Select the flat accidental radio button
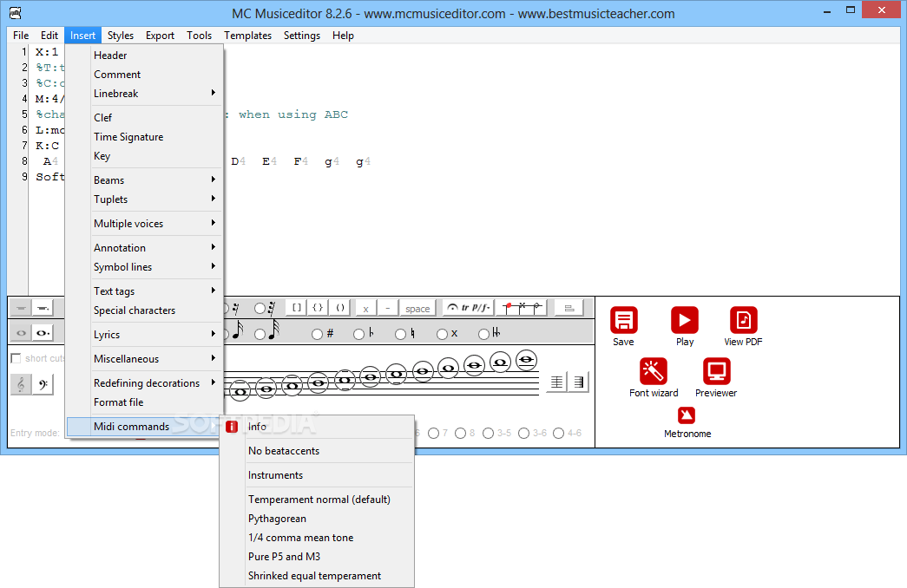 (358, 334)
